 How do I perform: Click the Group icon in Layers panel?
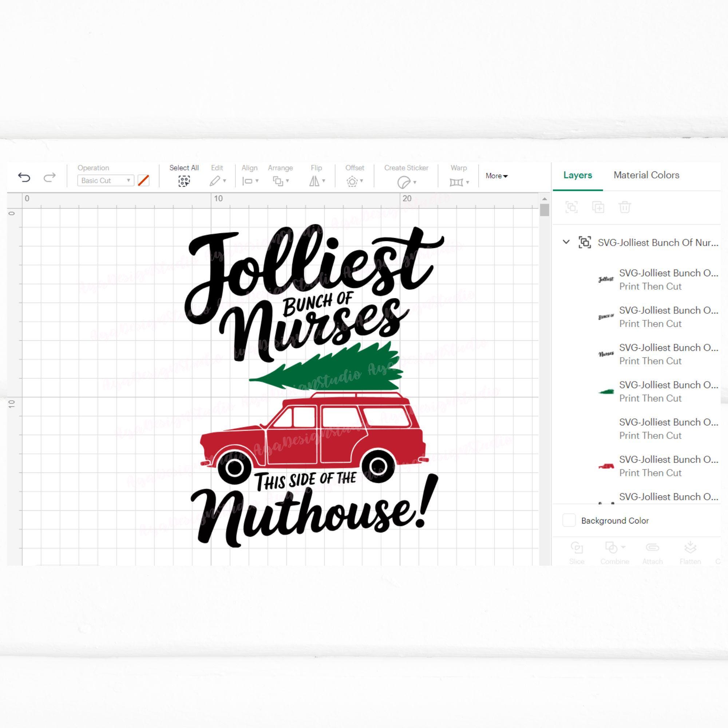click(x=571, y=207)
